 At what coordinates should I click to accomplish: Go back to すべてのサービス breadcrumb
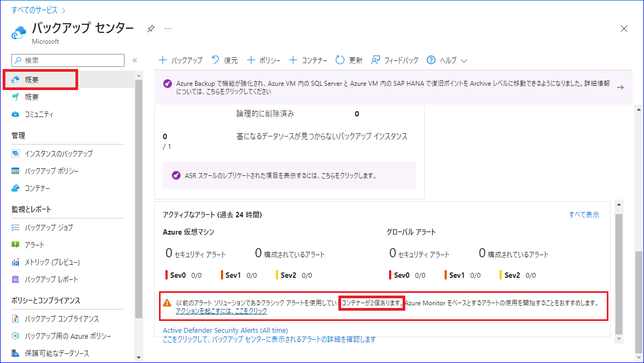point(34,10)
